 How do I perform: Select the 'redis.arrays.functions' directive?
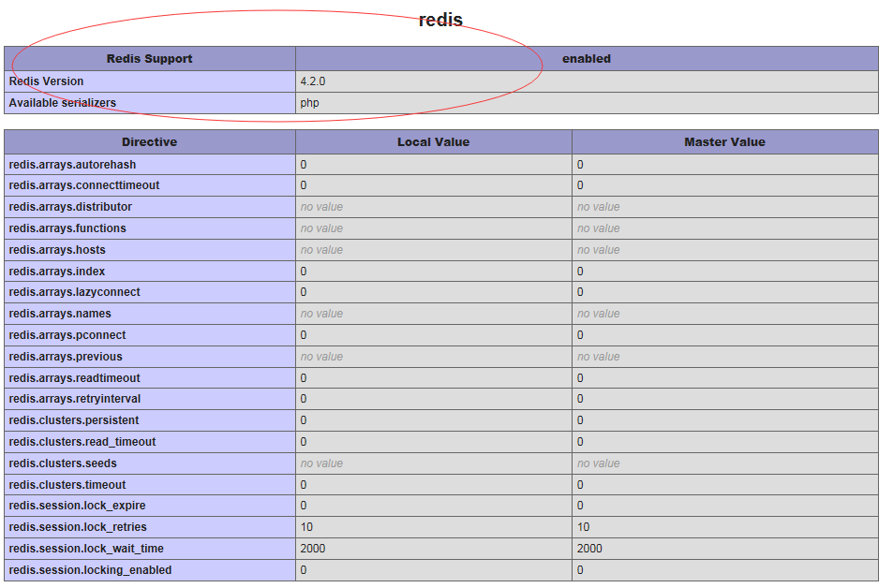pos(67,228)
